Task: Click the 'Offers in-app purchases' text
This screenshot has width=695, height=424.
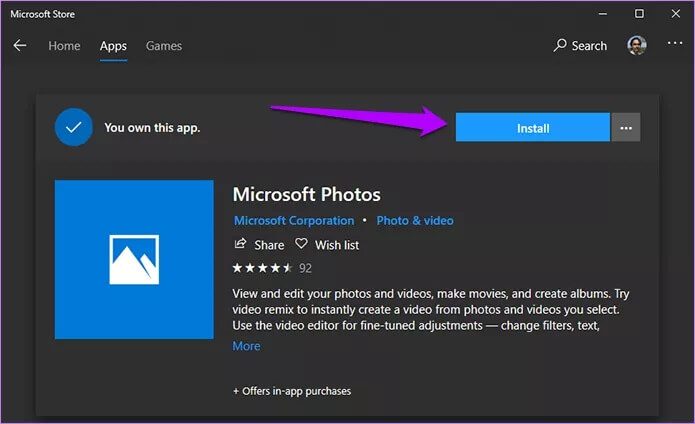Action: click(x=292, y=391)
